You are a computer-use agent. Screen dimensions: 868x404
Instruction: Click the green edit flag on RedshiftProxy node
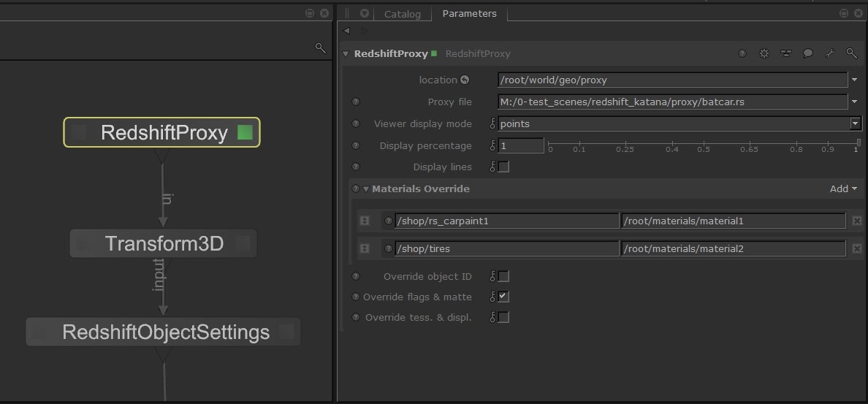(245, 132)
